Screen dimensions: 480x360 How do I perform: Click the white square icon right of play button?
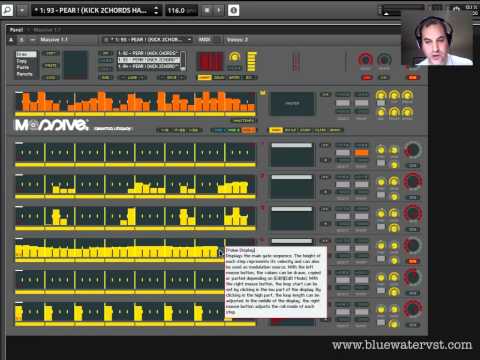coord(233,10)
